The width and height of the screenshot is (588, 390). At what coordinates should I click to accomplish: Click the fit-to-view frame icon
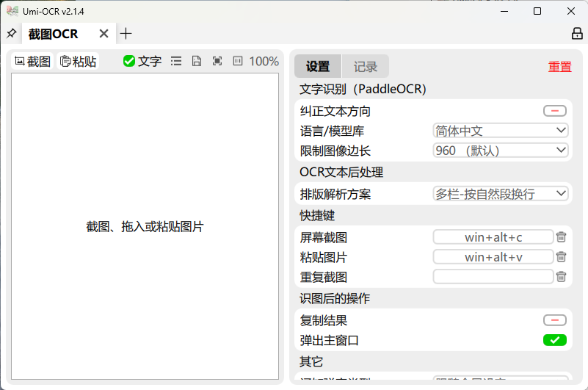[217, 62]
